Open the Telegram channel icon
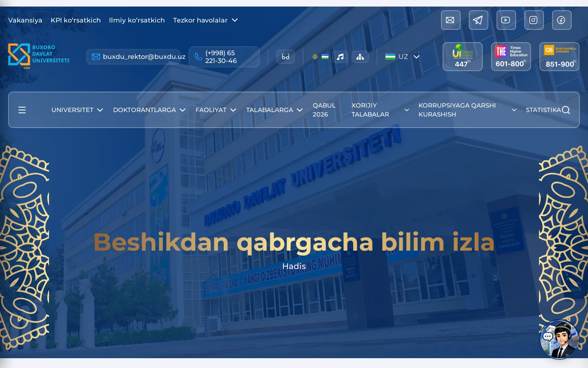The image size is (588, 368). [478, 20]
